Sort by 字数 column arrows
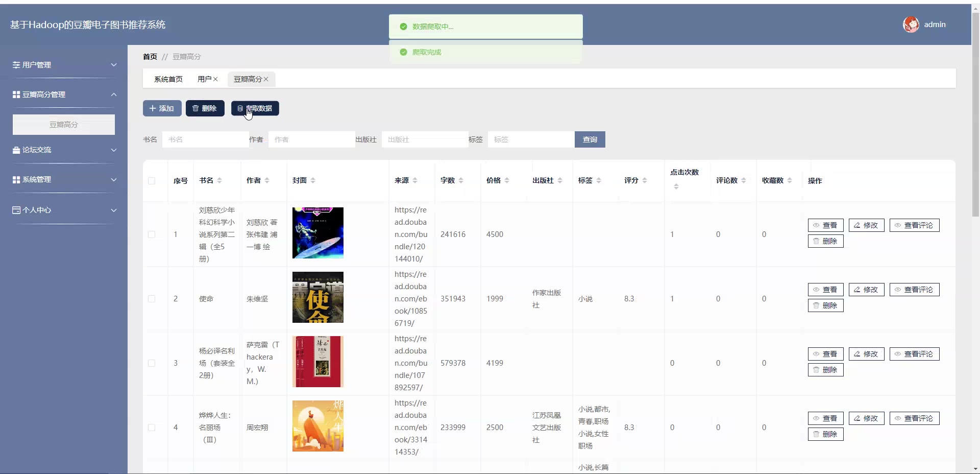 coord(461,180)
